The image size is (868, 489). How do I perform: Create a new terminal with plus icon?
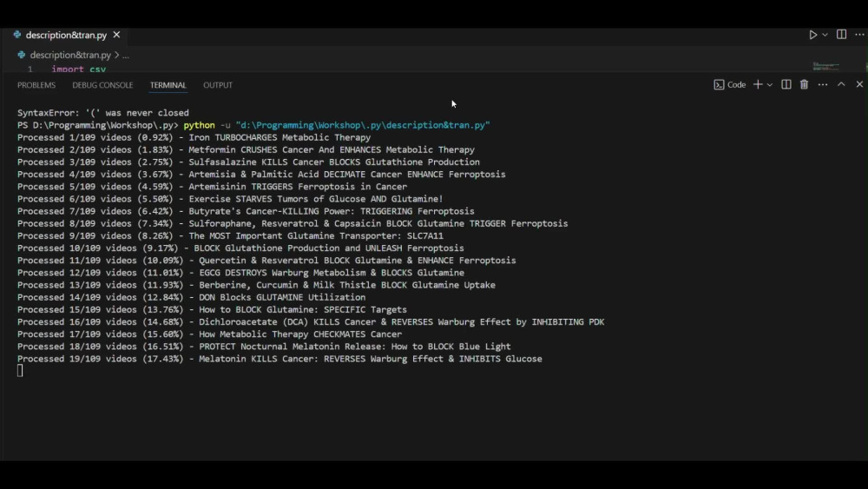pos(758,84)
